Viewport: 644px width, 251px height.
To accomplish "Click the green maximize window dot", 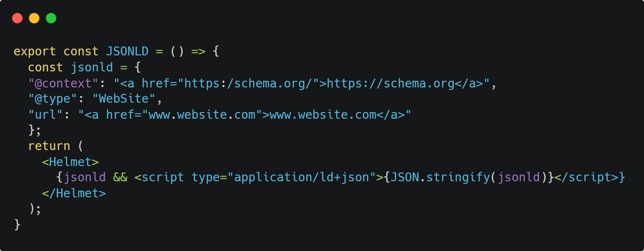I will pos(51,18).
